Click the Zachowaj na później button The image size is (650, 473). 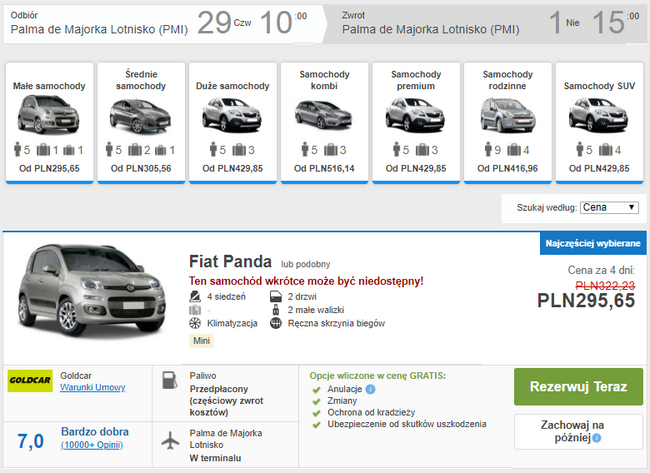(x=578, y=432)
